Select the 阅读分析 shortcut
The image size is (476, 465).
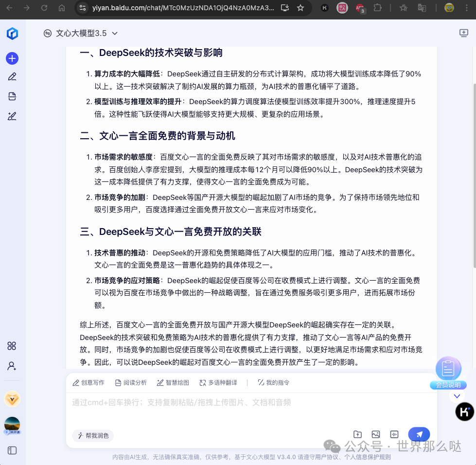[131, 383]
